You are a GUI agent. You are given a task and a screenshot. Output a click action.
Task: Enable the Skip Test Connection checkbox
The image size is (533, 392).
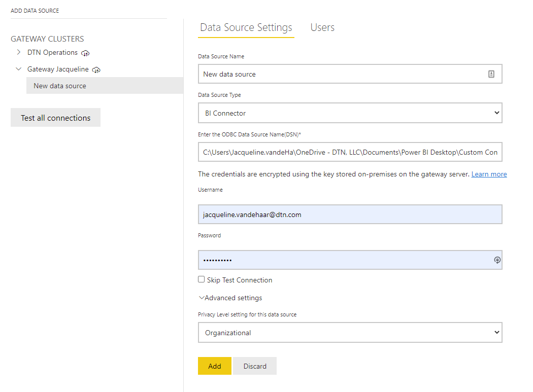(201, 279)
